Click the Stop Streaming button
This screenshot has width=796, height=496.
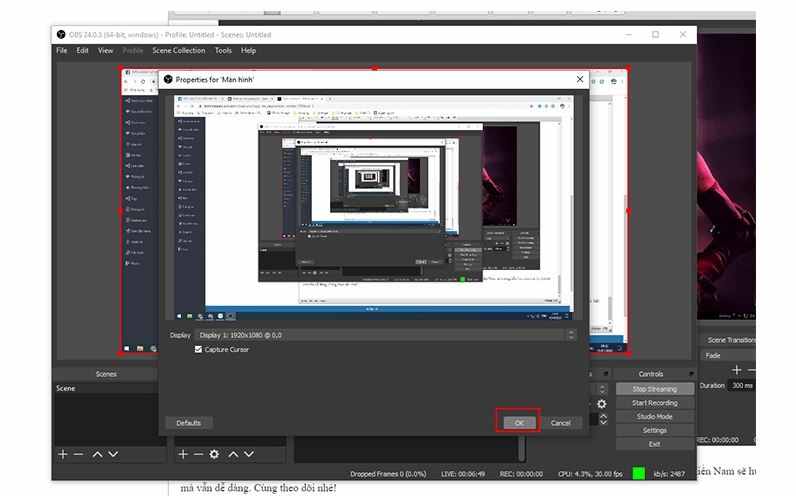coord(654,389)
